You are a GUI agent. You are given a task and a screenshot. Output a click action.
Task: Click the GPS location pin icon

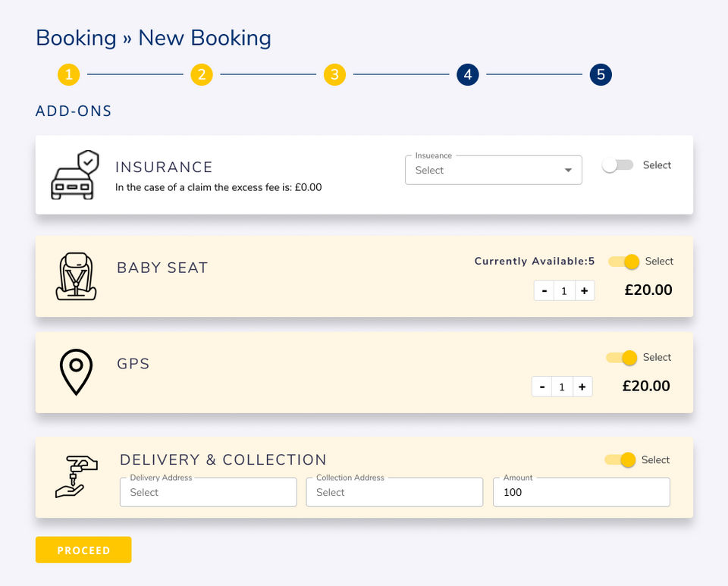coord(76,371)
